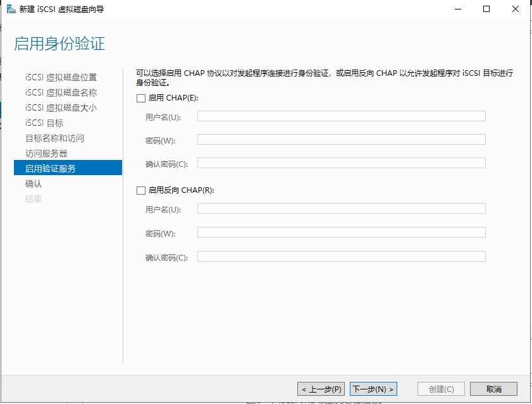Go to the 确认 step

point(34,184)
